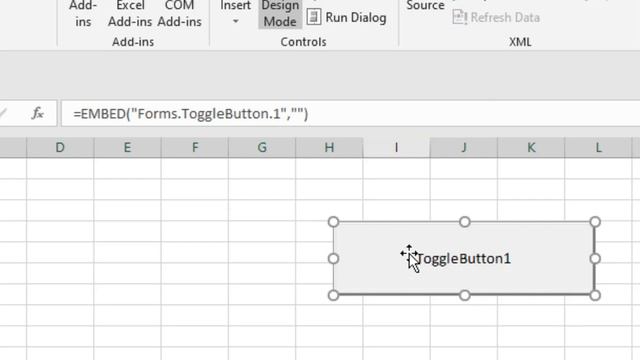Viewport: 640px width, 360px height.
Task: Select column K header
Action: click(531, 147)
